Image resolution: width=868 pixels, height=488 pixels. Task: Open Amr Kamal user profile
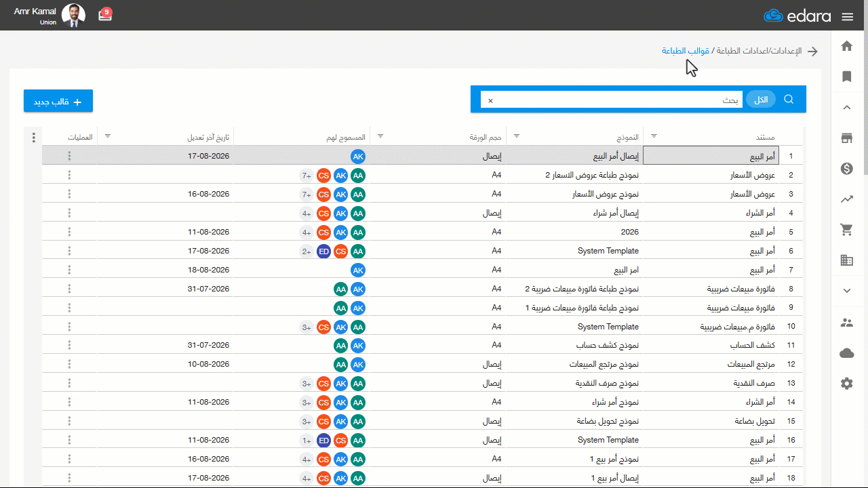(49, 15)
